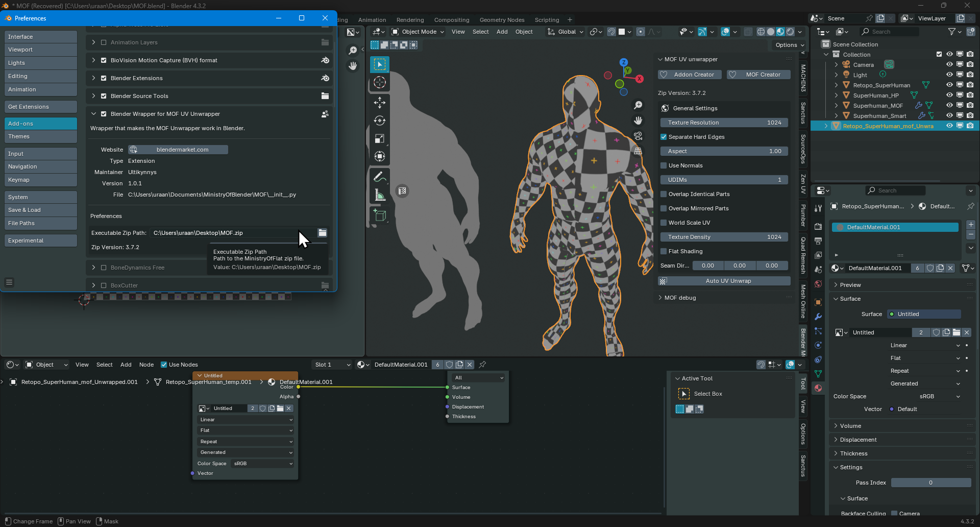Open Object Mode dropdown in viewport
This screenshot has height=527, width=980.
point(418,32)
